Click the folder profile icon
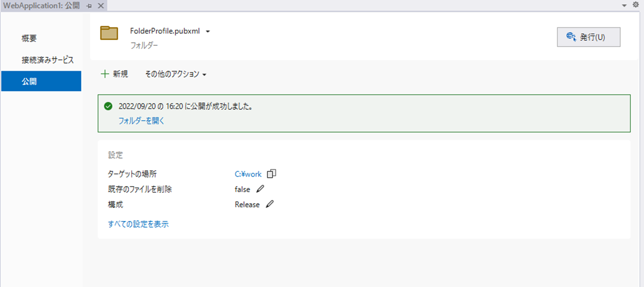 (x=109, y=33)
